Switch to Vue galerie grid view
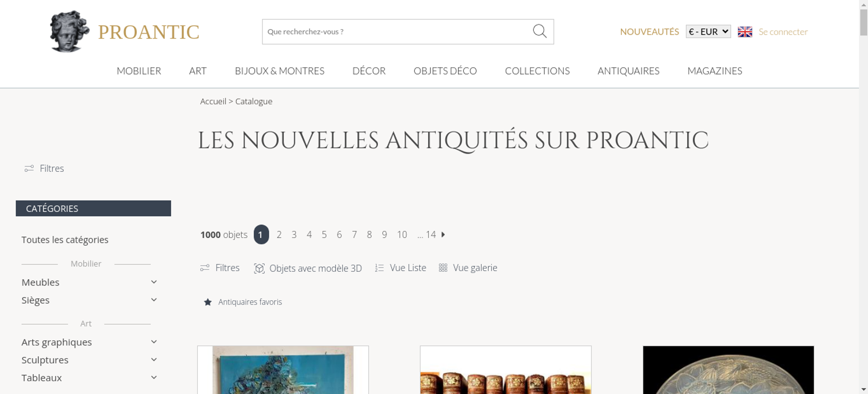 468,268
